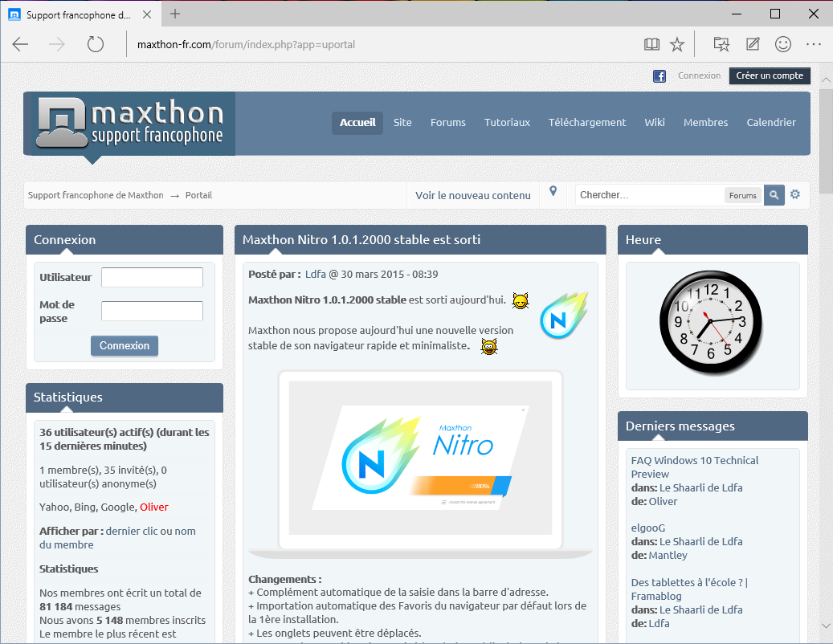Open Des tablettes à l'école link

click(689, 589)
